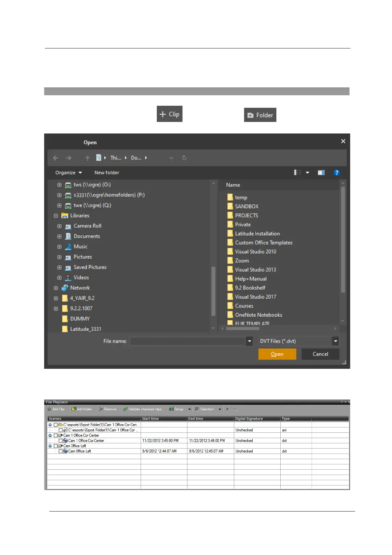The width and height of the screenshot is (392, 555).
Task: Check the Cam 1 Office Cor Center scene checkbox
Action: pos(56,435)
